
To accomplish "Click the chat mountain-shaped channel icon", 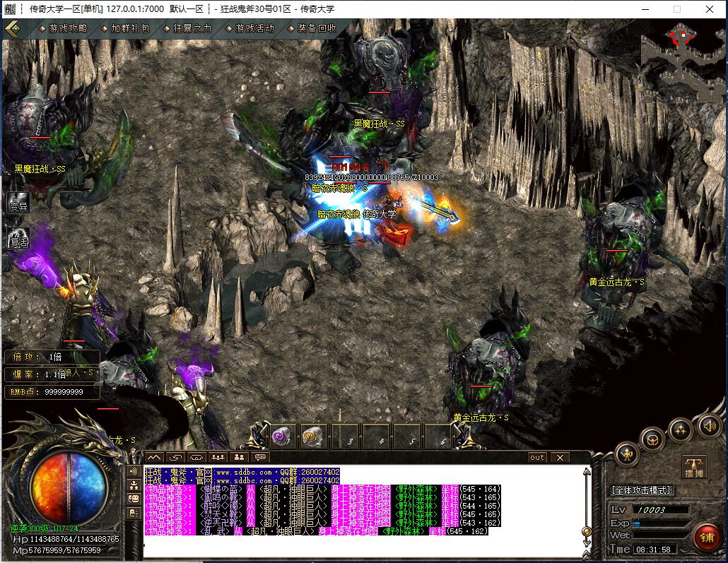I will tap(155, 458).
